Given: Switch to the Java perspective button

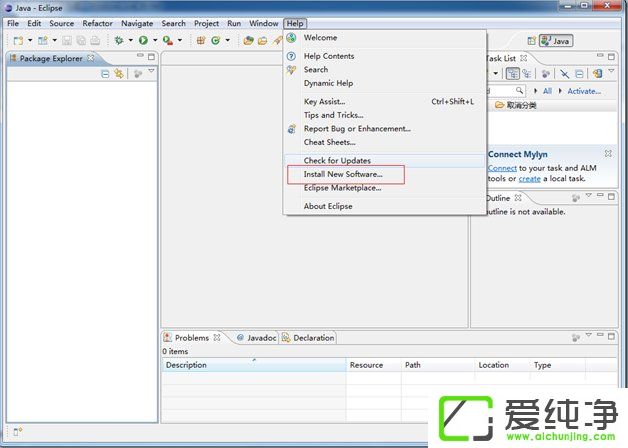Looking at the screenshot, I should [x=556, y=41].
